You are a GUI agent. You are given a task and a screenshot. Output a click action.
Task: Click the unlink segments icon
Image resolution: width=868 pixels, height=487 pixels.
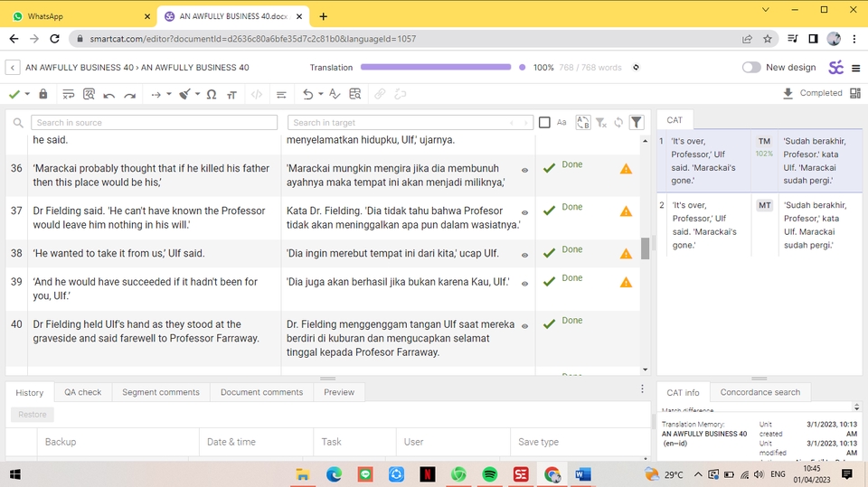[401, 94]
